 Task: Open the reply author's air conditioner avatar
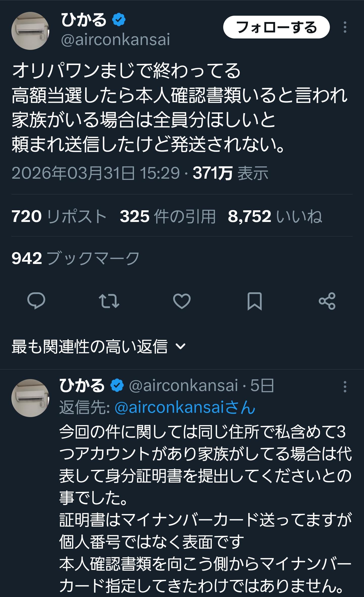[30, 398]
